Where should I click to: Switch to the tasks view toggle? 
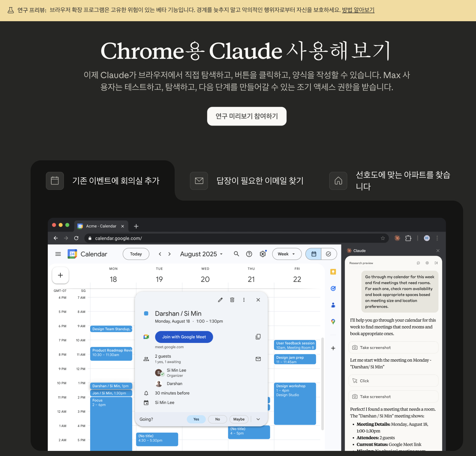(329, 254)
